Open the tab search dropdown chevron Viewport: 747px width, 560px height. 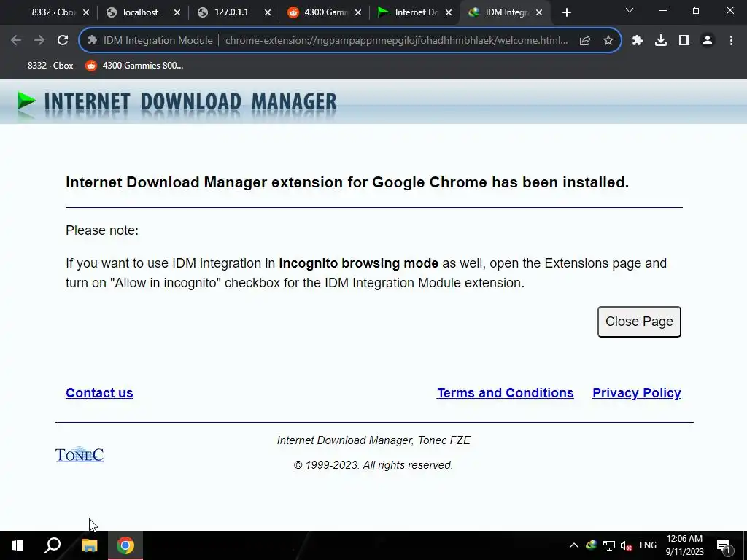tap(630, 10)
